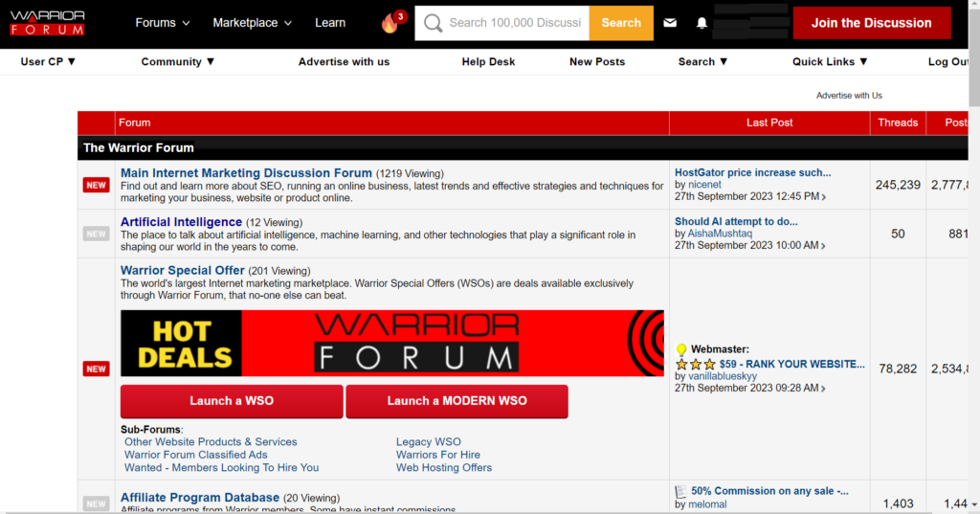Click the 881 posts count
The height and width of the screenshot is (514, 980).
958,234
